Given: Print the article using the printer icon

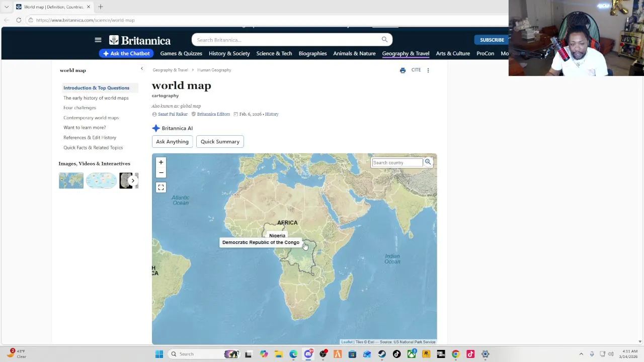Looking at the screenshot, I should coord(403,70).
